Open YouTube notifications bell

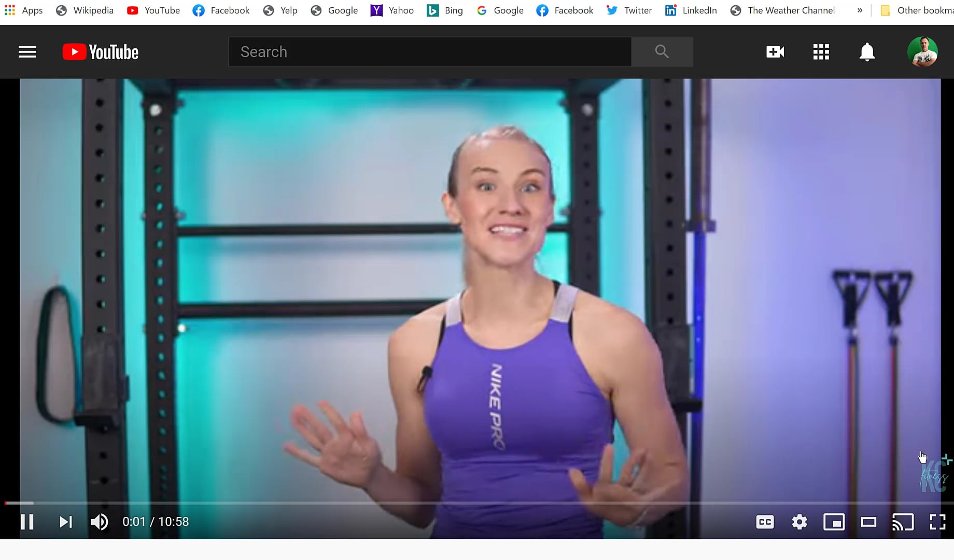click(x=867, y=52)
